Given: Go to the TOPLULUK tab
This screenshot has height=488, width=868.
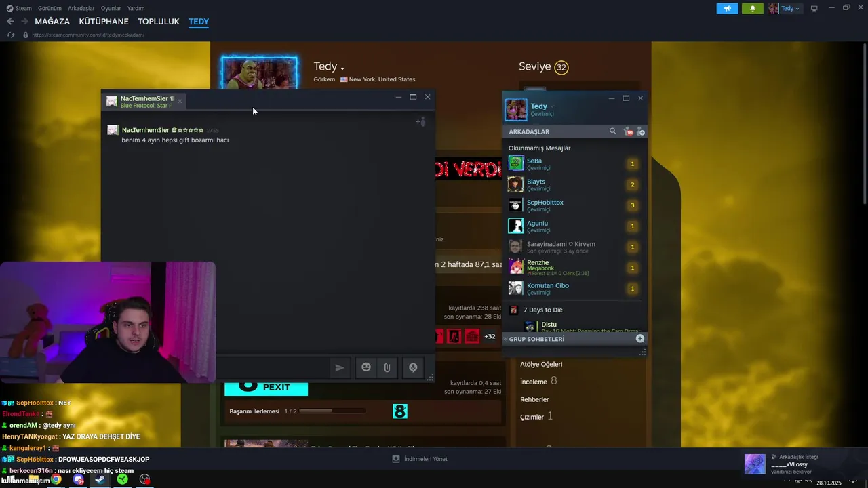Looking at the screenshot, I should pyautogui.click(x=159, y=22).
